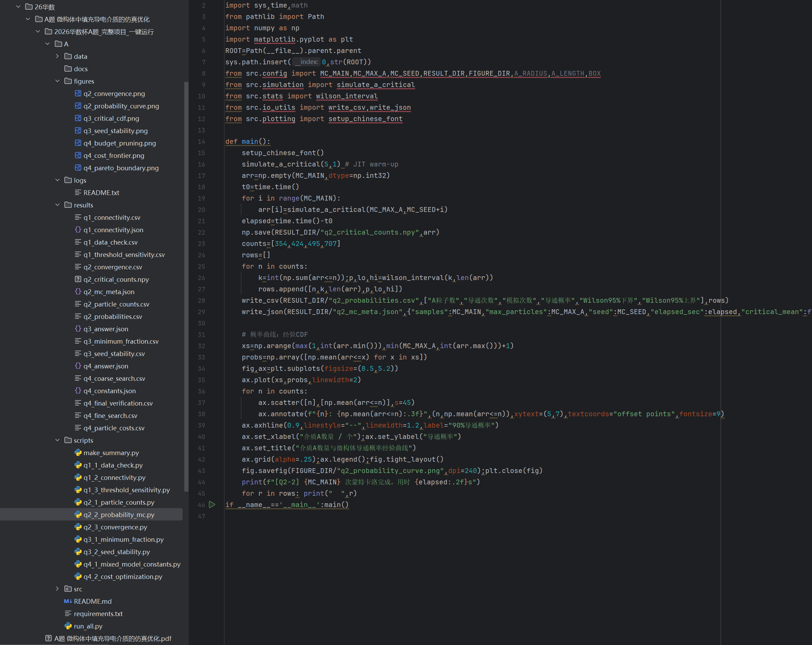The width and height of the screenshot is (812, 645).
Task: Select q4_fine_search.csv
Action: 110,416
